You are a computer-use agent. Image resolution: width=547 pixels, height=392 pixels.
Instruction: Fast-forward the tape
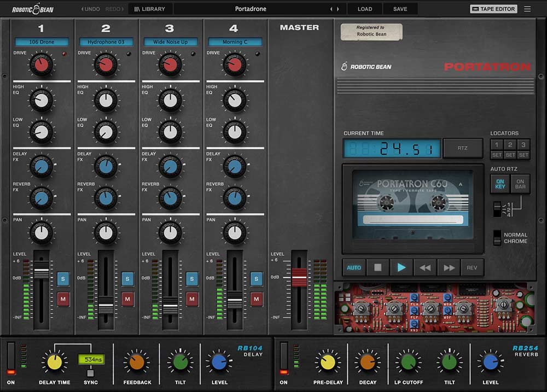[449, 267]
